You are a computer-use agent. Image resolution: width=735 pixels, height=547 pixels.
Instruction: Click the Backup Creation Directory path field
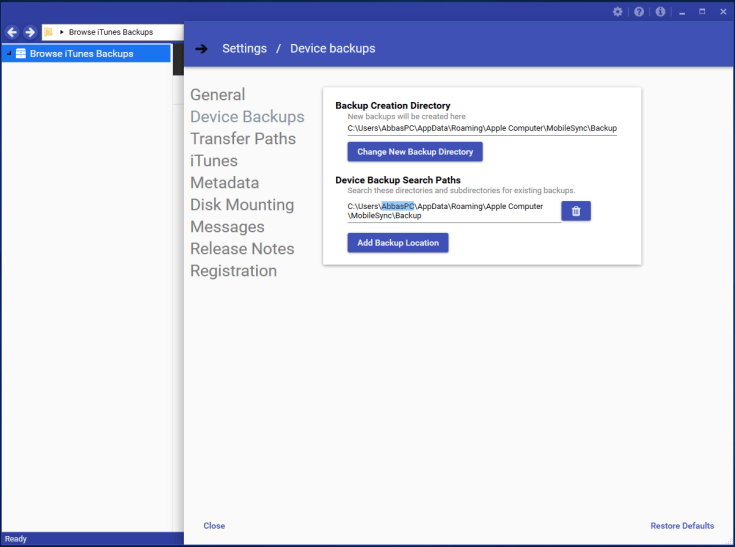tap(482, 128)
